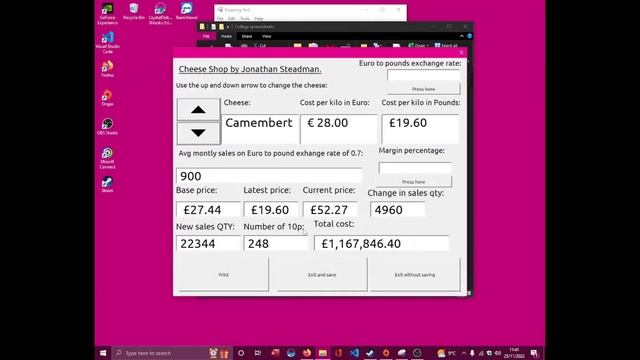Click the £27.44 base price field
This screenshot has width=640, height=360.
(208, 209)
